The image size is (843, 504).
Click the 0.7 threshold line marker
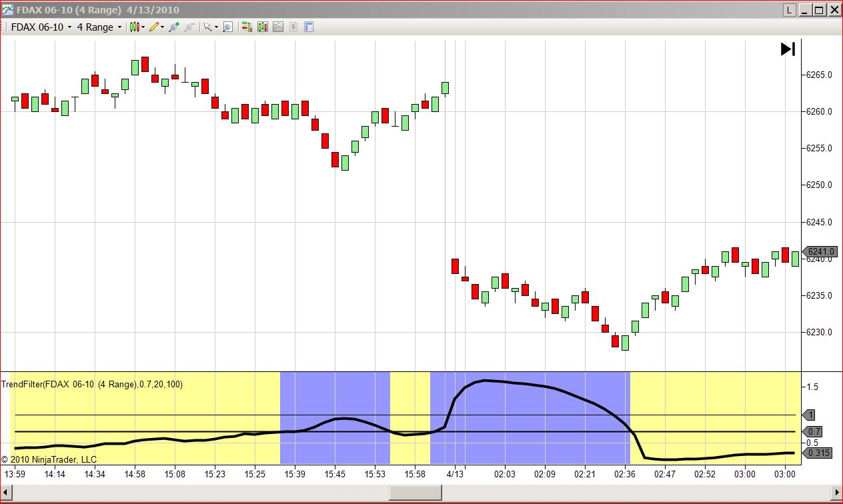(x=813, y=431)
